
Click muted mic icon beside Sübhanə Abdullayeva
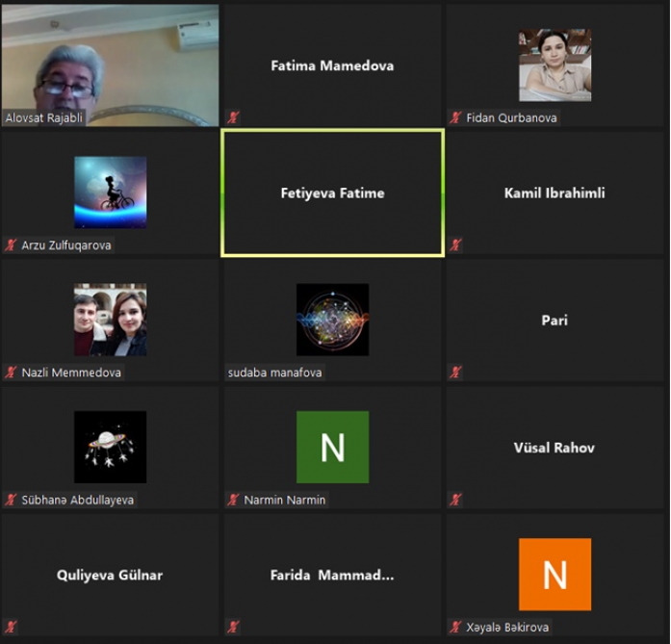pos(11,500)
